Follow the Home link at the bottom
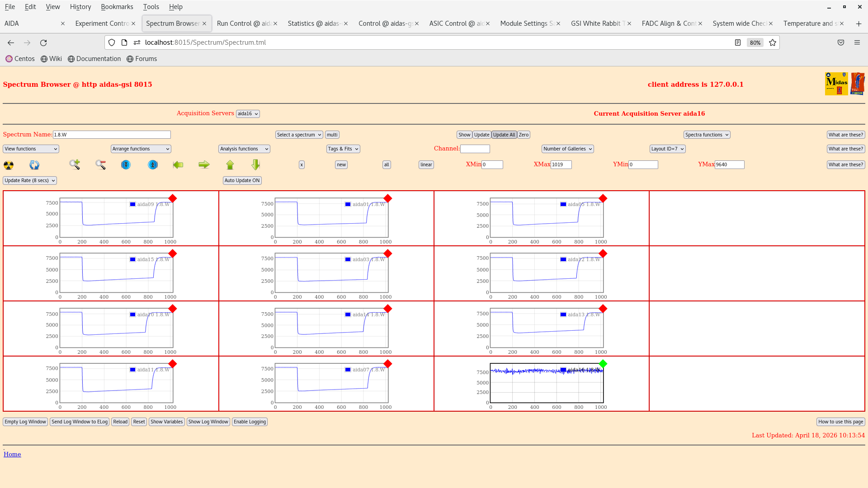This screenshot has height=488, width=868. [x=12, y=454]
